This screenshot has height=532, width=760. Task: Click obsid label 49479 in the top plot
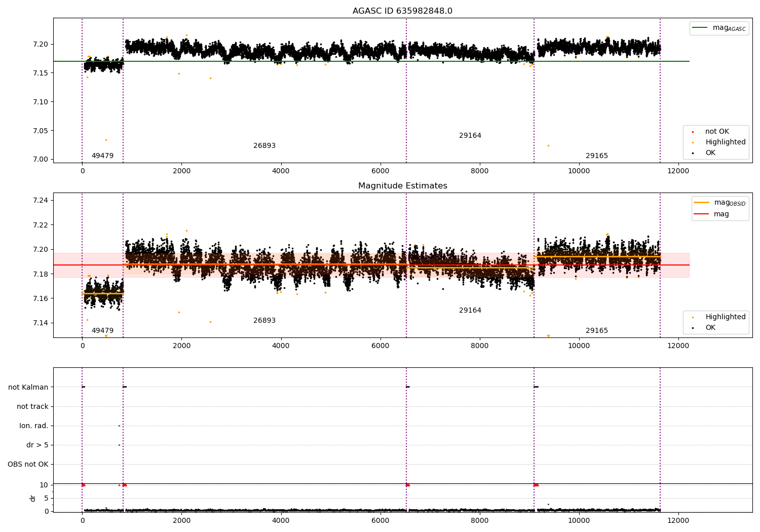coord(102,156)
